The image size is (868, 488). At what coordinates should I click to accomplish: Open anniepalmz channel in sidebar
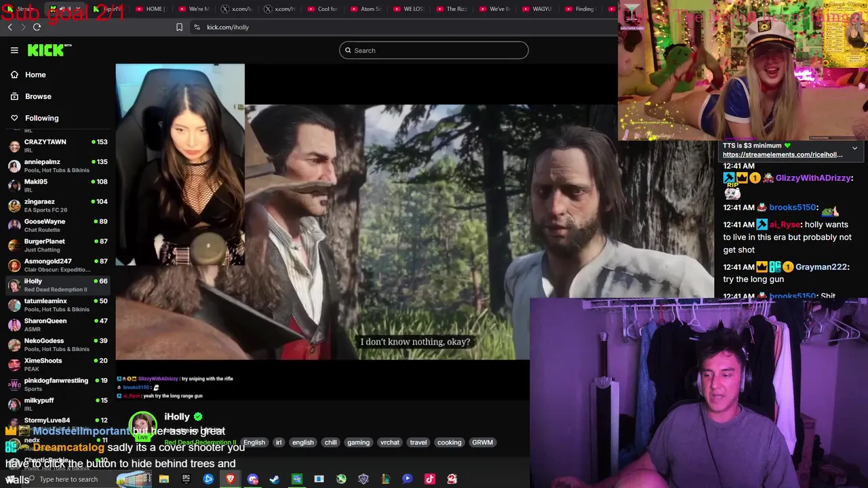pos(57,166)
